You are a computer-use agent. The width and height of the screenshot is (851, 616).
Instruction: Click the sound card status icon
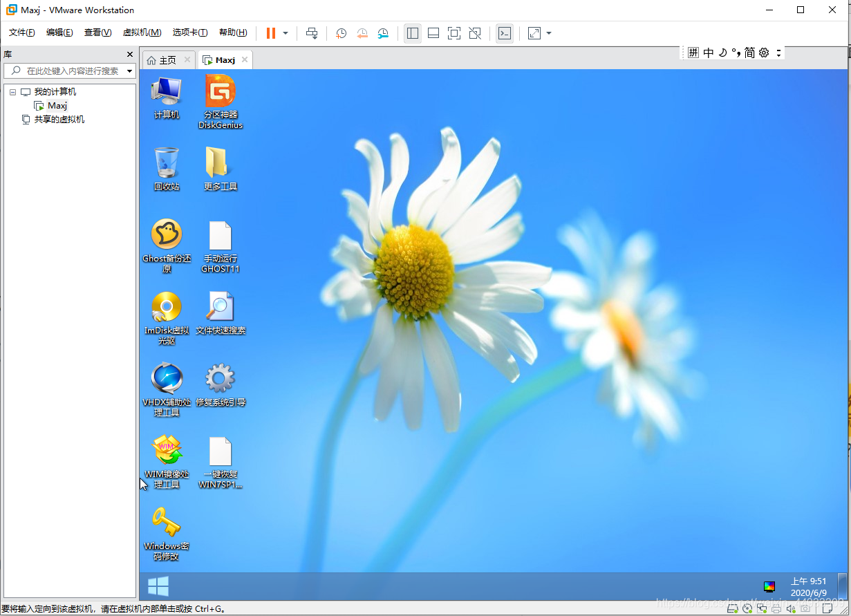tap(792, 609)
